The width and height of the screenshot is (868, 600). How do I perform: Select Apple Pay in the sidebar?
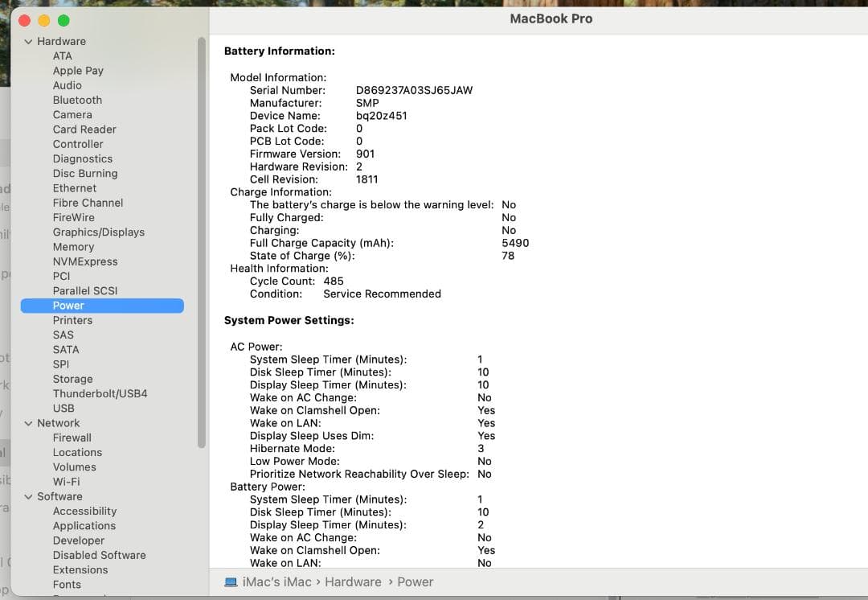78,70
